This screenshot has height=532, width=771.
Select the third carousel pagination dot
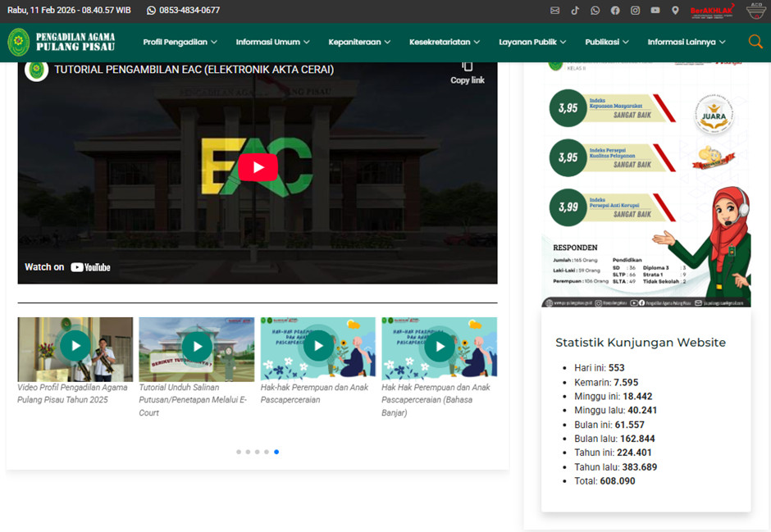point(257,452)
